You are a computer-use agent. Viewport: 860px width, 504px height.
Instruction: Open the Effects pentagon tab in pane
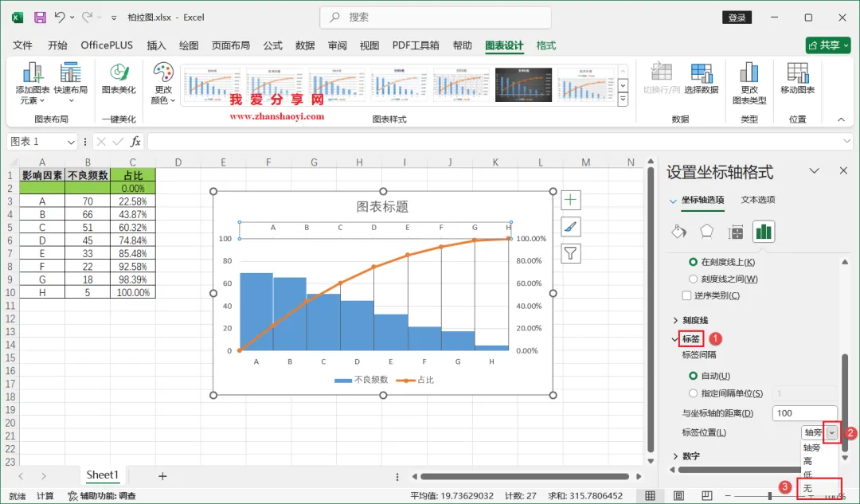click(706, 232)
